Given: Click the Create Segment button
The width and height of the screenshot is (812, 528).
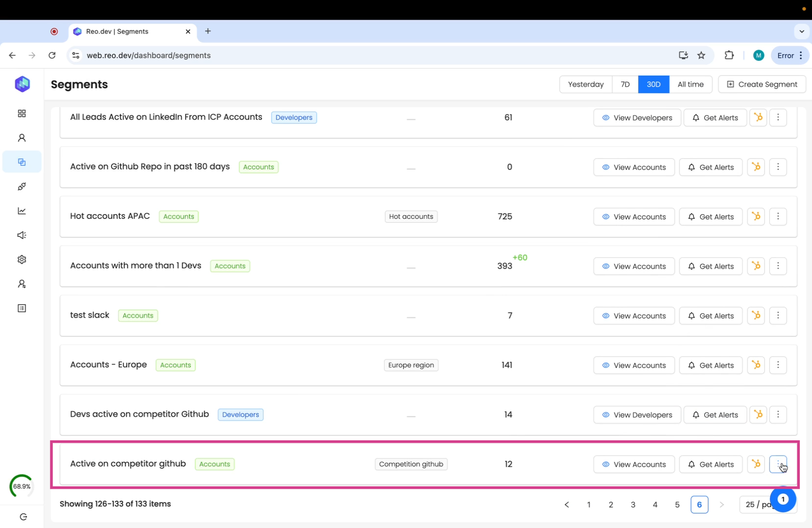Looking at the screenshot, I should click(762, 84).
